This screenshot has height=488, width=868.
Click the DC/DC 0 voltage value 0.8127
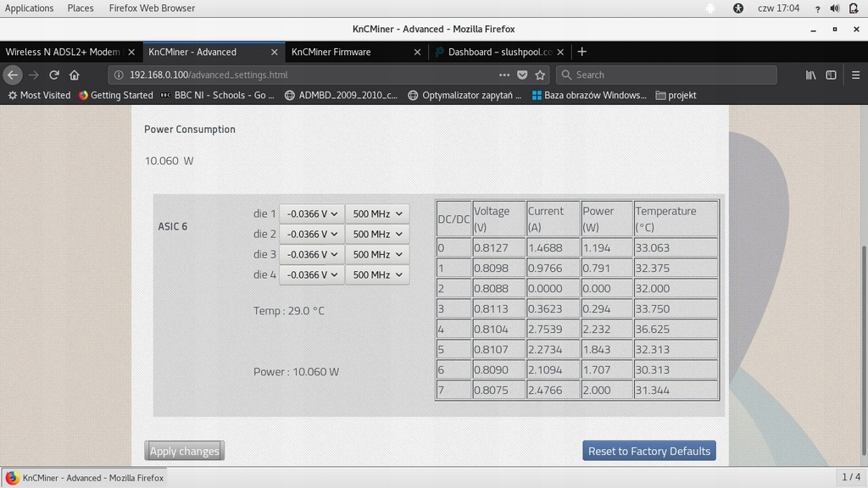pyautogui.click(x=491, y=248)
